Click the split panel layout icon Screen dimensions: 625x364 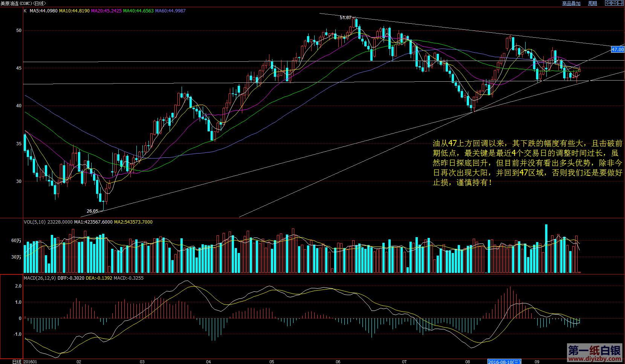pyautogui.click(x=621, y=3)
